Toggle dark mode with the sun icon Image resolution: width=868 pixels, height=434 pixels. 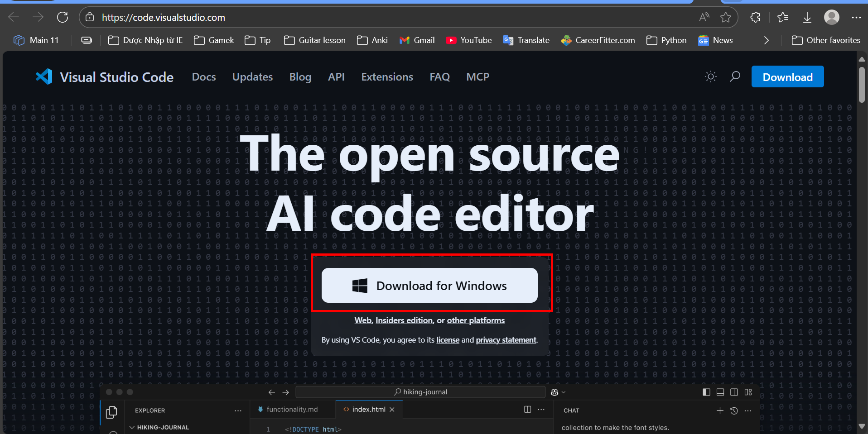[x=710, y=76]
